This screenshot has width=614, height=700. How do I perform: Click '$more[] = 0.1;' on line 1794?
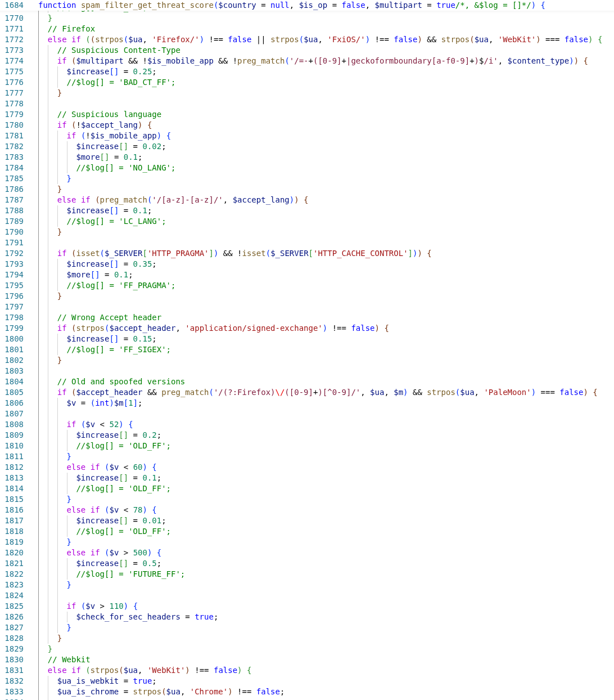tap(100, 275)
